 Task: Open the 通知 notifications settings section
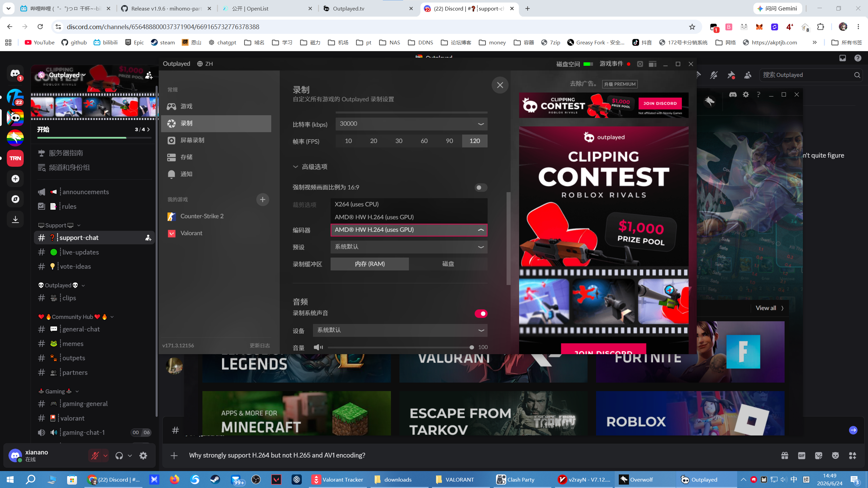(x=216, y=174)
